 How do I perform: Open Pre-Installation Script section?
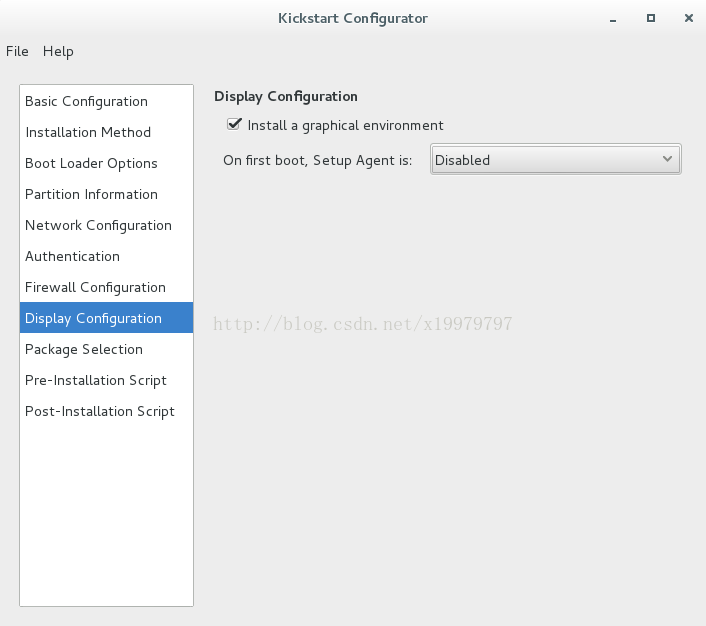click(106, 380)
